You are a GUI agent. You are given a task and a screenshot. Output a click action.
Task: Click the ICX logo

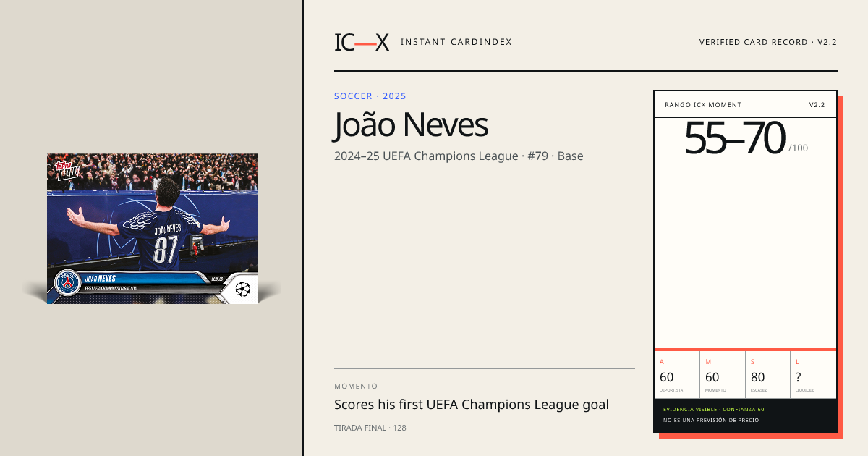tap(362, 42)
